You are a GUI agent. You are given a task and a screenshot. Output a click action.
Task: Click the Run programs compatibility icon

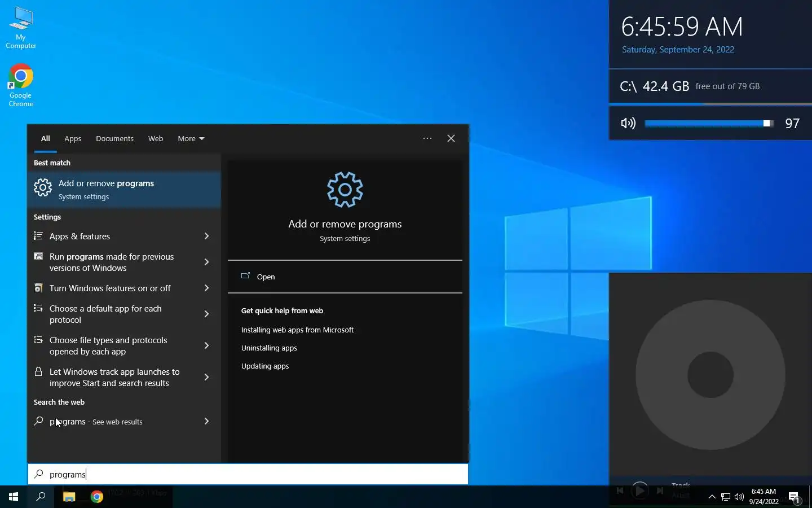[38, 256]
